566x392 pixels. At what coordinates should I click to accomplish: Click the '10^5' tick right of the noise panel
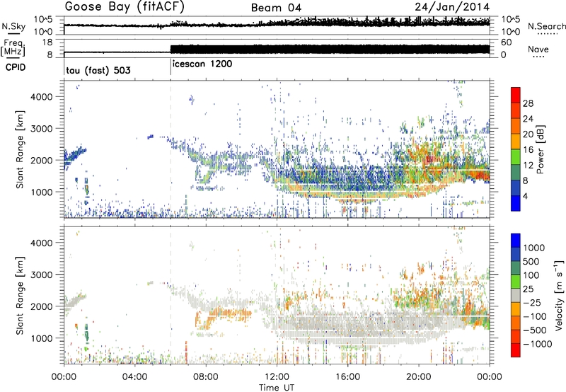click(x=510, y=20)
